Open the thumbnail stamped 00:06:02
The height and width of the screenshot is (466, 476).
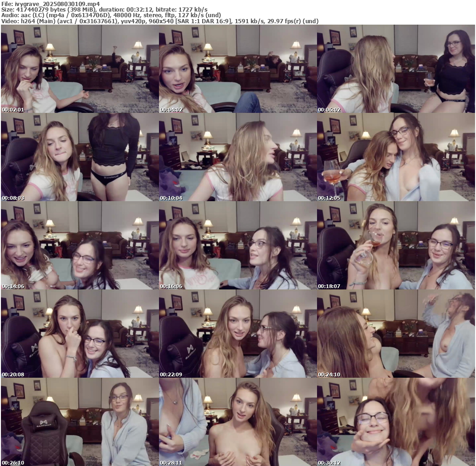pyautogui.click(x=396, y=69)
